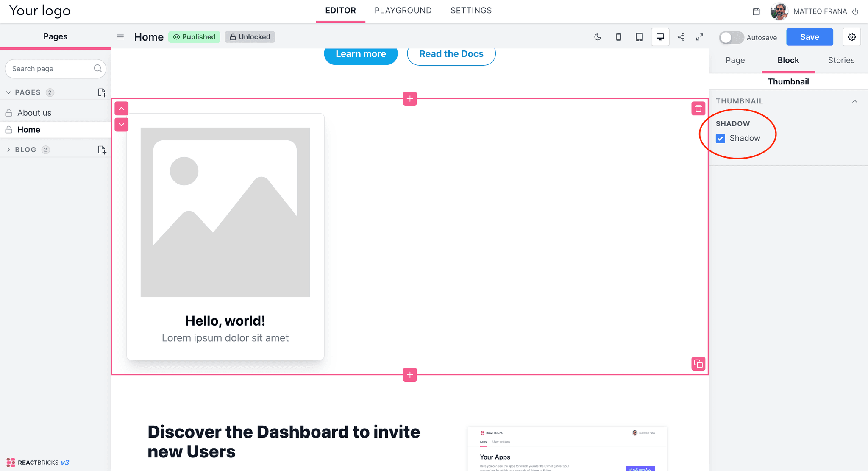This screenshot has height=471, width=868.
Task: Select the tablet viewport icon
Action: point(638,36)
